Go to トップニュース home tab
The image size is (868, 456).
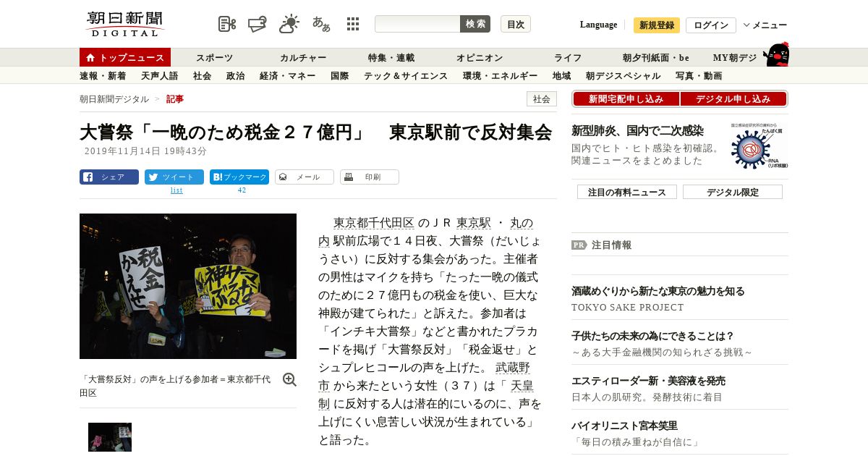125,58
